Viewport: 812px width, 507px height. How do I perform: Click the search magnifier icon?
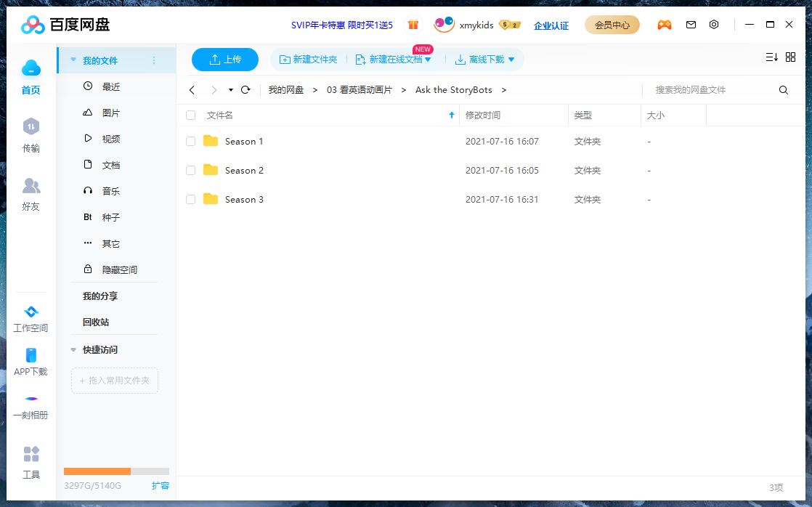pyautogui.click(x=784, y=90)
